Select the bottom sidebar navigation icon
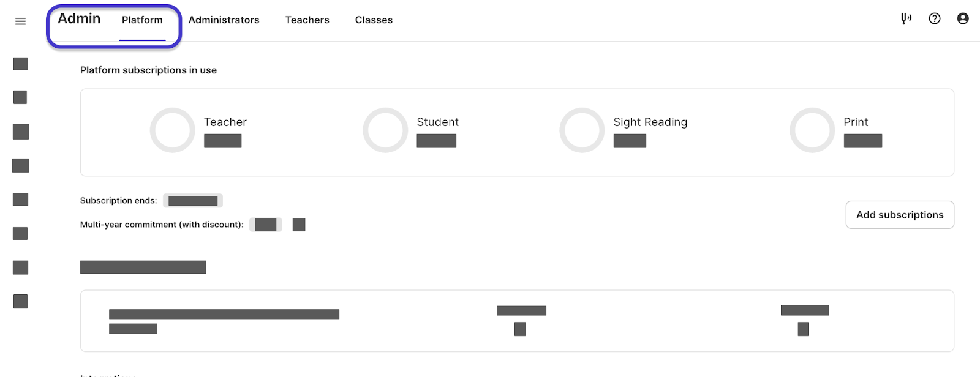This screenshot has height=377, width=980. click(x=20, y=301)
